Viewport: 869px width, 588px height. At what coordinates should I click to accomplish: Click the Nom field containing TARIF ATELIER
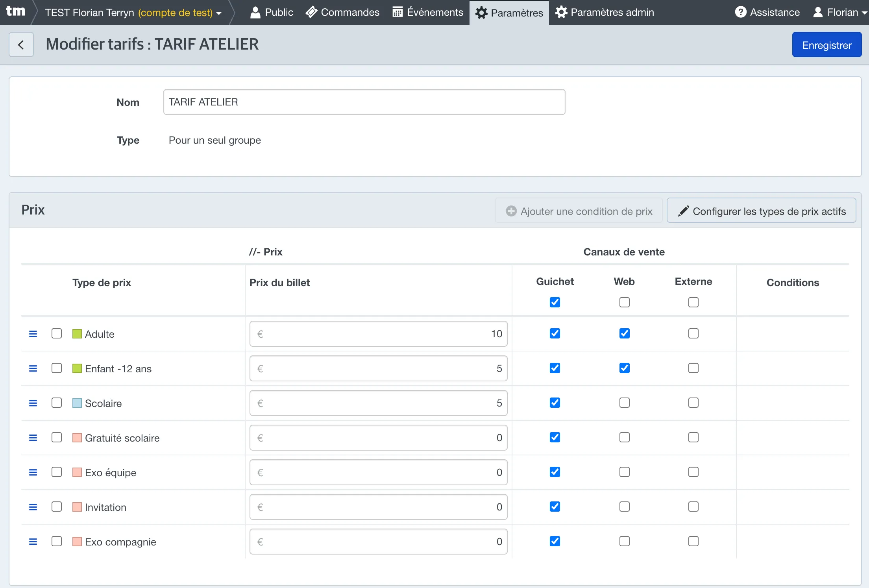pos(364,102)
